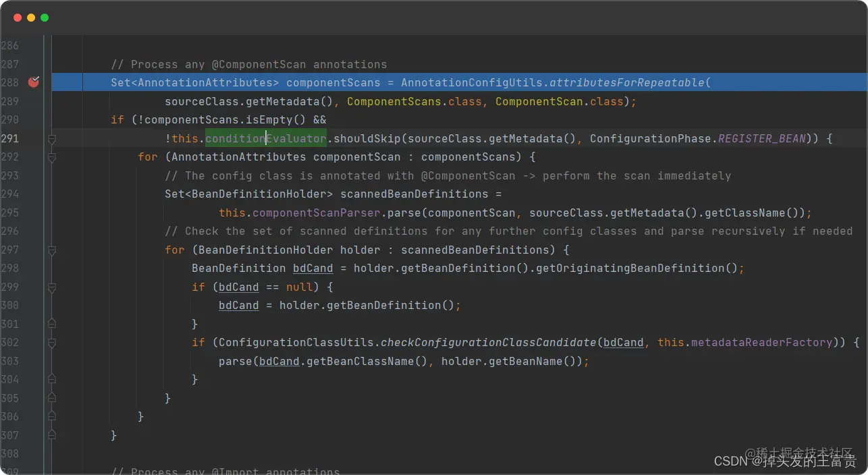Click 'null' keyword on line 299
This screenshot has width=868, height=475.
pyautogui.click(x=300, y=287)
